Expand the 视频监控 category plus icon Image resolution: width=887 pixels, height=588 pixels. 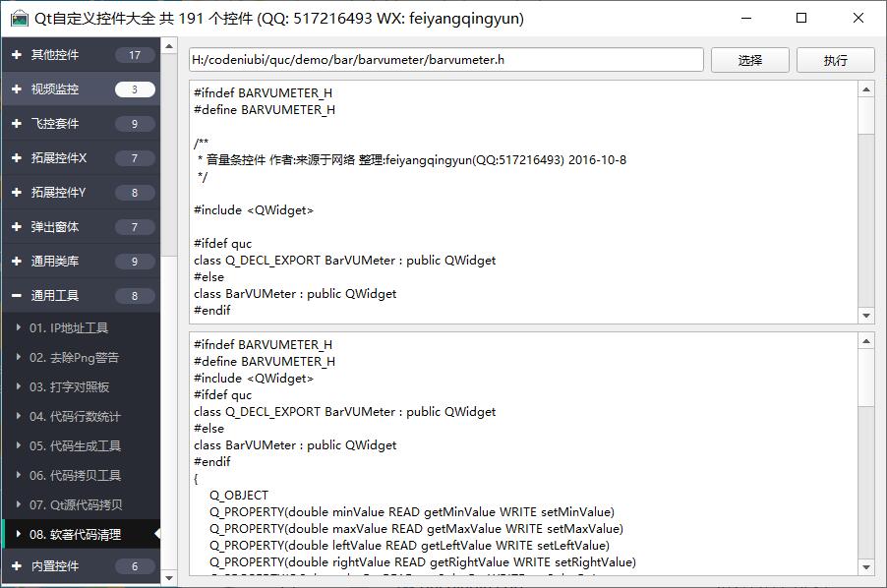[x=17, y=89]
